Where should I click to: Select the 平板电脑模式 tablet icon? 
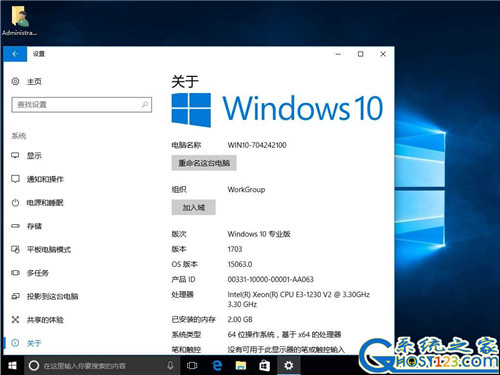pos(15,249)
